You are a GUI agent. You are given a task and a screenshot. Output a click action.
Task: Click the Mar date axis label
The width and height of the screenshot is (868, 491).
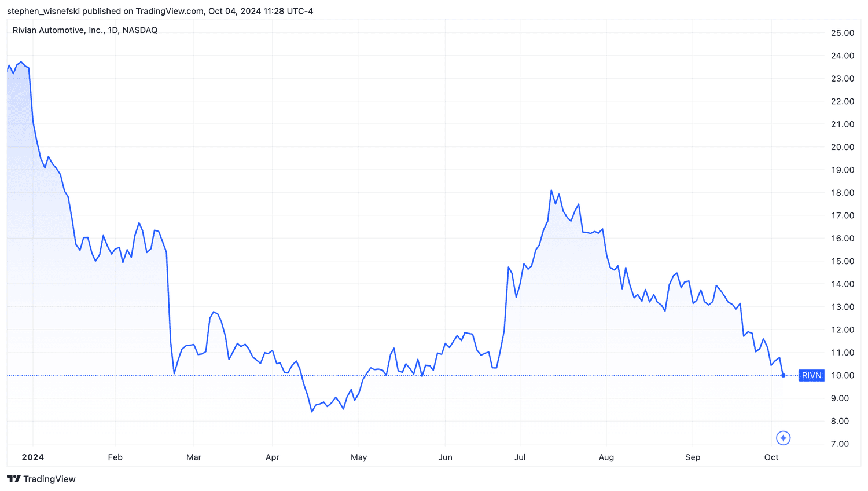point(194,457)
